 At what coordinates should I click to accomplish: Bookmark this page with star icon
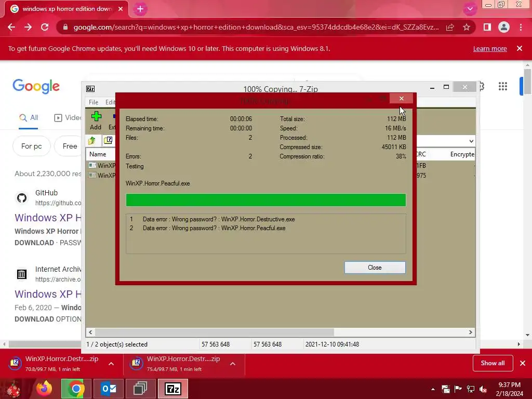[467, 27]
